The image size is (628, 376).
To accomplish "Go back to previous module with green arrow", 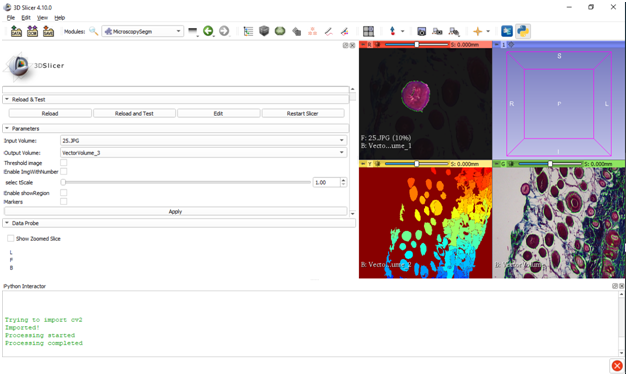I will 208,31.
